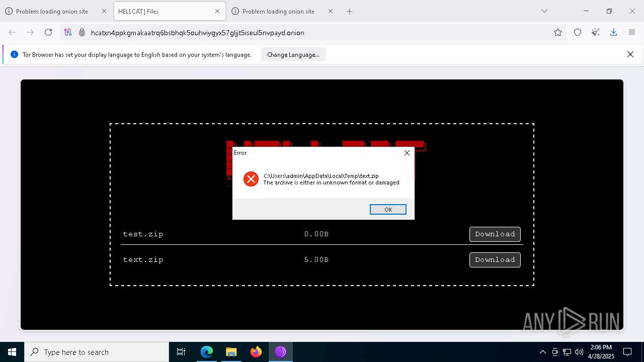The height and width of the screenshot is (362, 644).
Task: Dismiss the language notification bar
Action: [x=630, y=54]
